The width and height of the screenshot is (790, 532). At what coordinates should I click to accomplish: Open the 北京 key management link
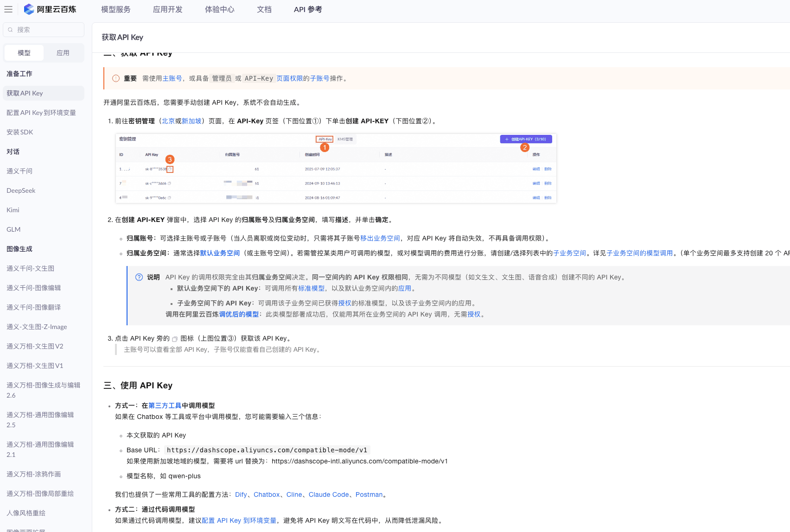coord(168,121)
